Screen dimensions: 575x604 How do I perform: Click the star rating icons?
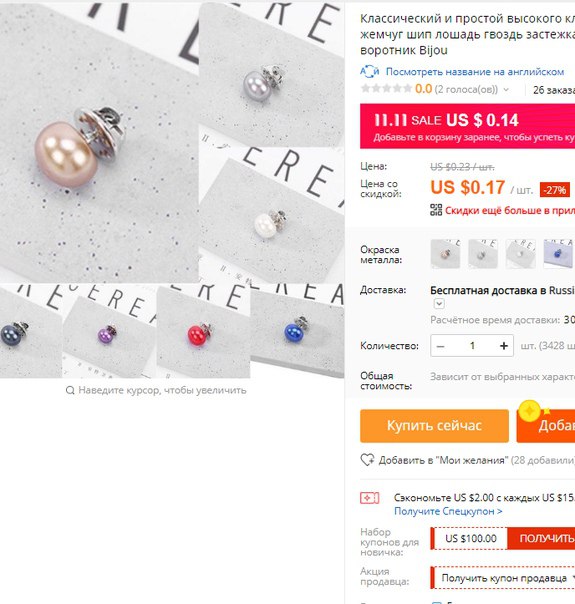pos(386,89)
